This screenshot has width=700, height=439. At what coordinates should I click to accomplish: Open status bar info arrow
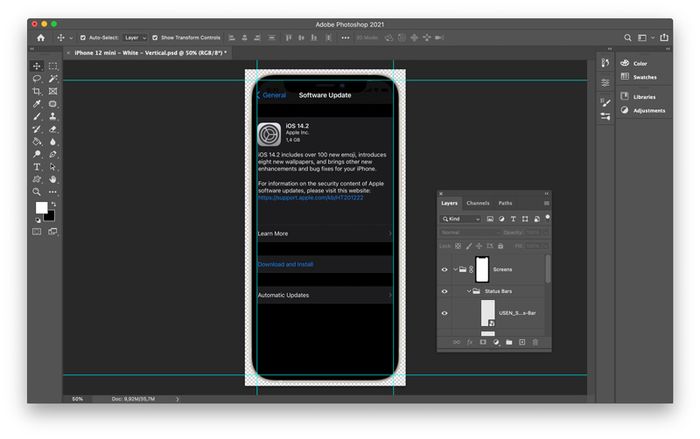point(177,399)
